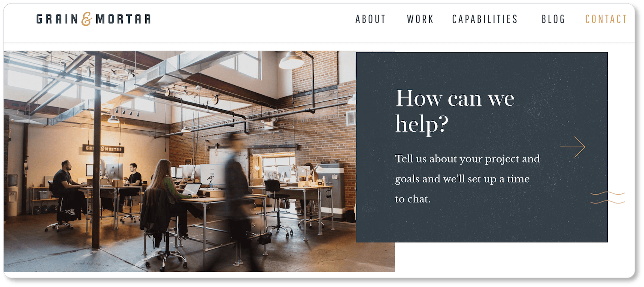Click the blurred walking person in photo
The image size is (644, 287).
pos(239,197)
